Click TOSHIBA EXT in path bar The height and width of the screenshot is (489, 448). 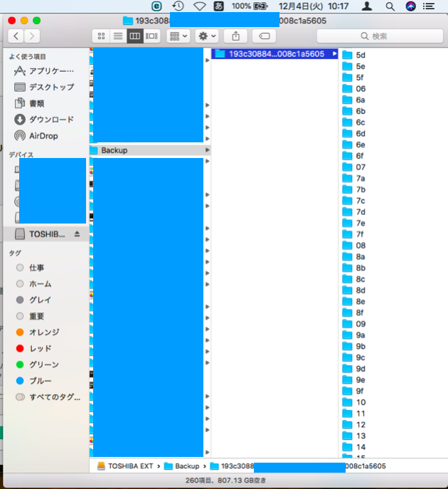point(125,466)
